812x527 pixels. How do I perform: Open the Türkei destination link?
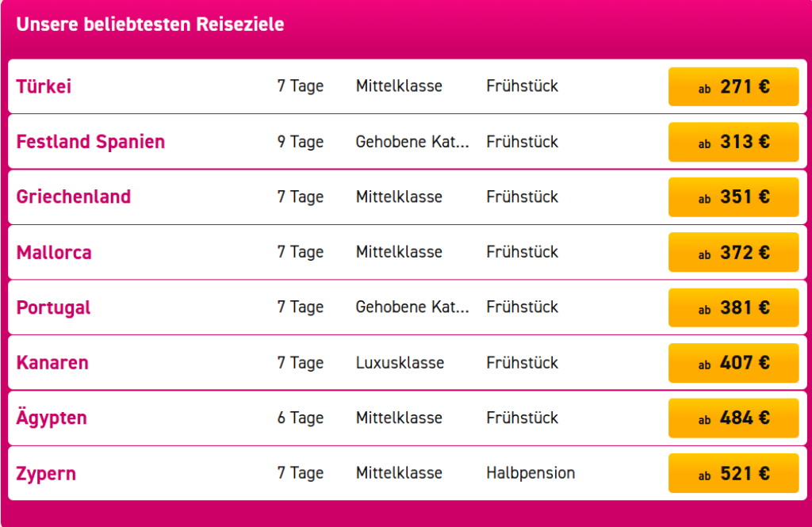[44, 86]
